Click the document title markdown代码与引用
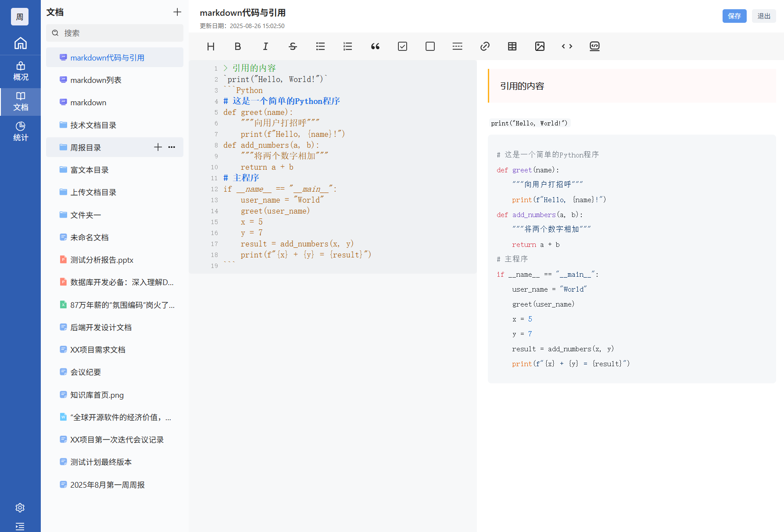Viewport: 784px width, 532px height. coord(243,13)
